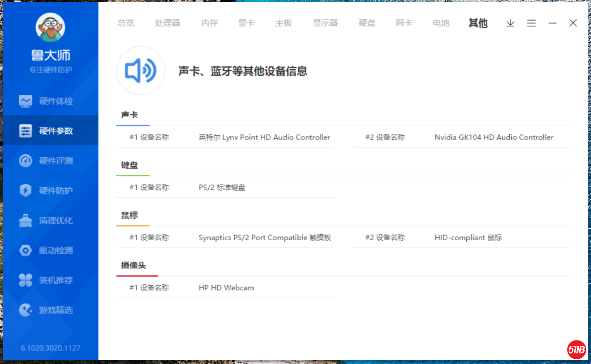The image size is (591, 364).
Task: Switch to 硬盘 tab
Action: [367, 23]
